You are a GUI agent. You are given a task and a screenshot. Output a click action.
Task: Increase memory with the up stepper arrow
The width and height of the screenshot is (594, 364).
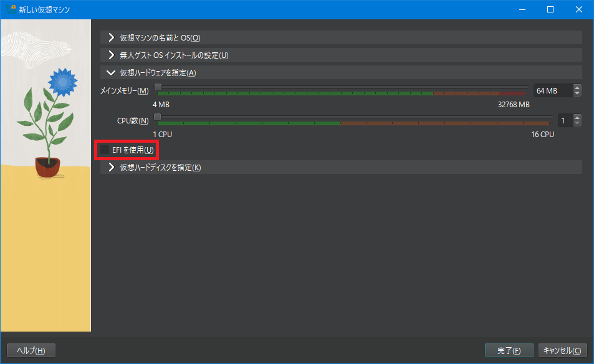pyautogui.click(x=577, y=87)
